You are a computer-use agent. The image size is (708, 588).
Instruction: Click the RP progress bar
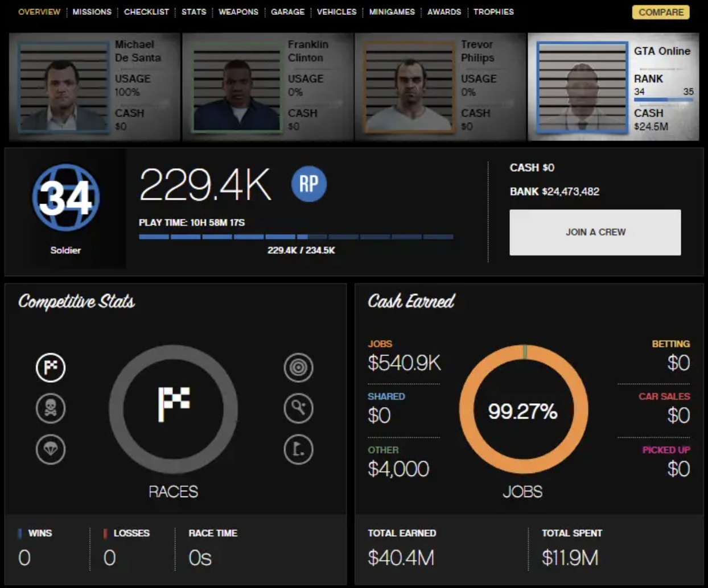tap(296, 237)
